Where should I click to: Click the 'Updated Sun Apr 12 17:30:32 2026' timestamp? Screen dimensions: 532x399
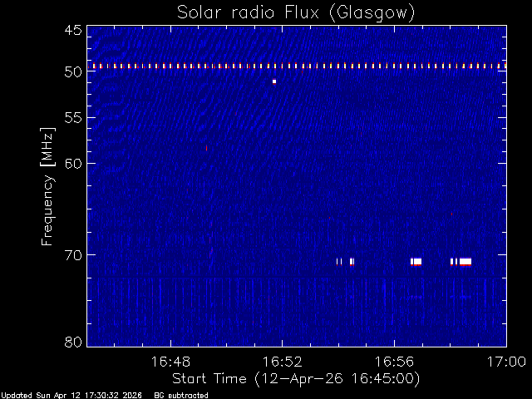(x=71, y=396)
